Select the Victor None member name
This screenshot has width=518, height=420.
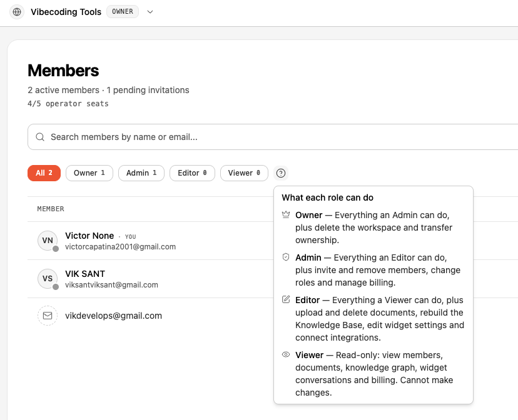tap(89, 236)
